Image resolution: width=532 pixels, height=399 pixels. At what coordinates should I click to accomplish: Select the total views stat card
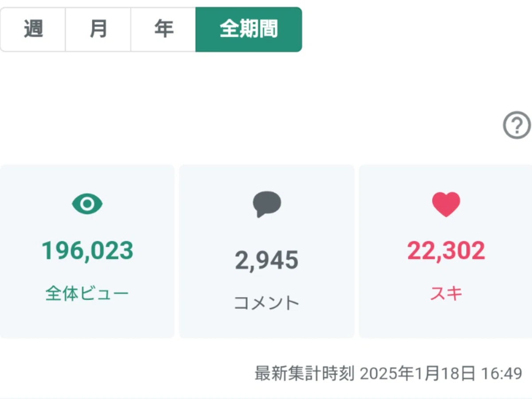coord(87,251)
